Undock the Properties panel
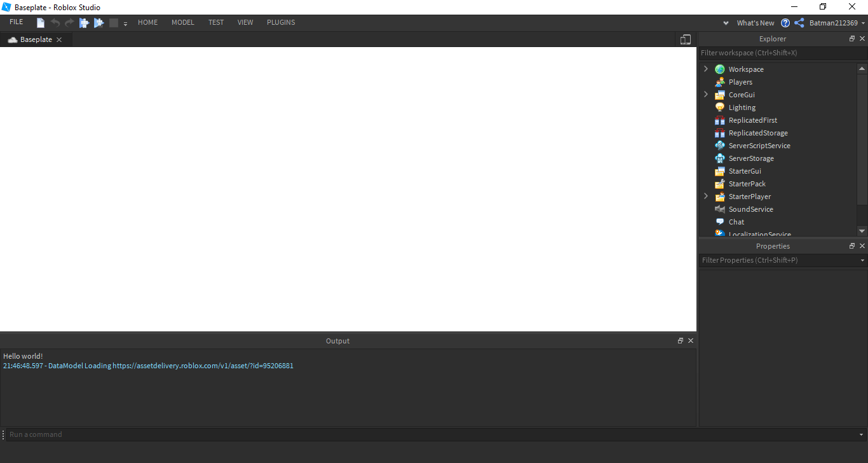 [852, 246]
